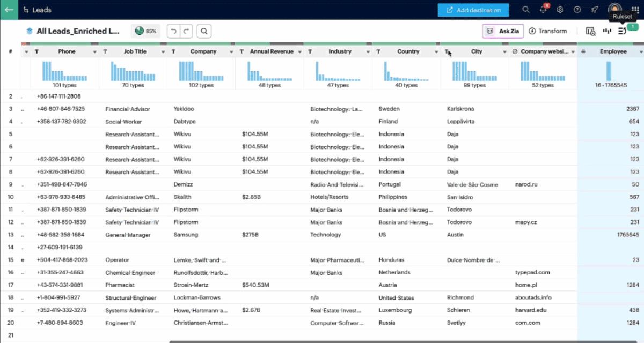The height and width of the screenshot is (343, 644).
Task: Click the 85% data quality indicator
Action: click(x=145, y=31)
